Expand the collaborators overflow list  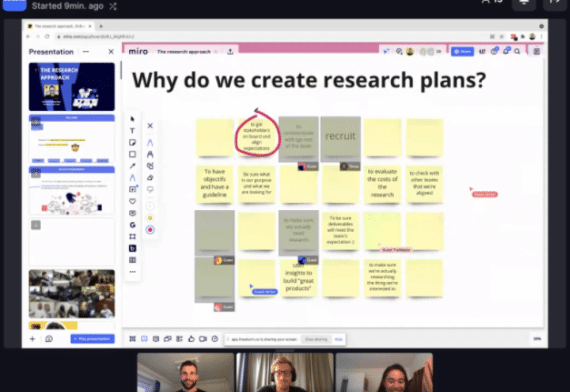(x=439, y=52)
